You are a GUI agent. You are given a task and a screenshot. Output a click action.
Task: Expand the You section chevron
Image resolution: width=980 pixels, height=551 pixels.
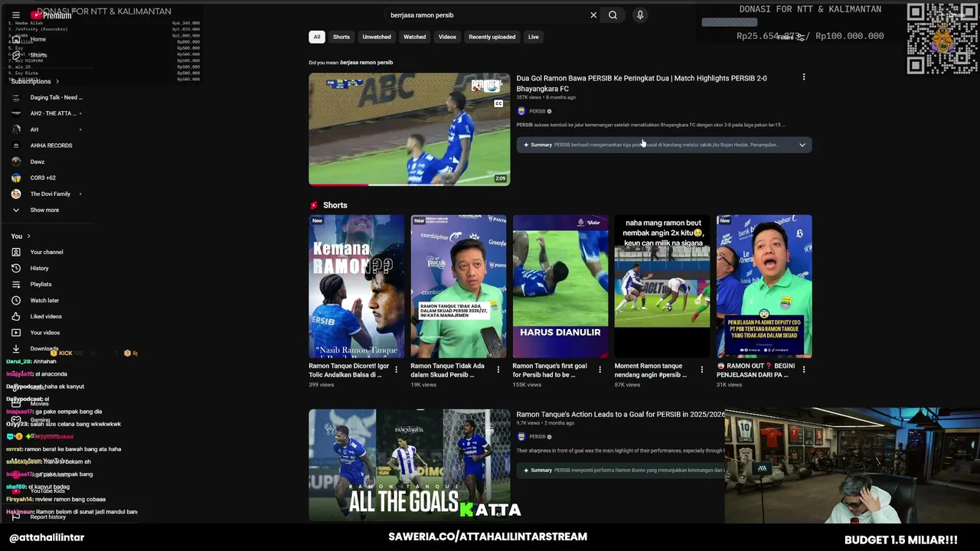pyautogui.click(x=29, y=236)
